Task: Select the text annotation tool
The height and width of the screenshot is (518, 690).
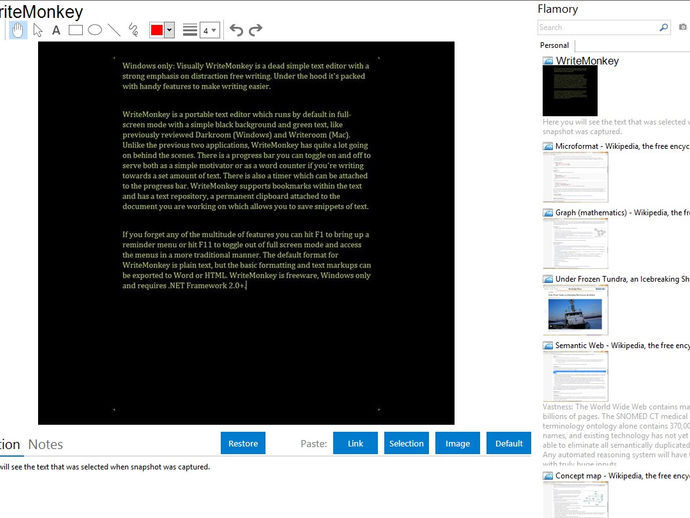Action: tap(56, 30)
